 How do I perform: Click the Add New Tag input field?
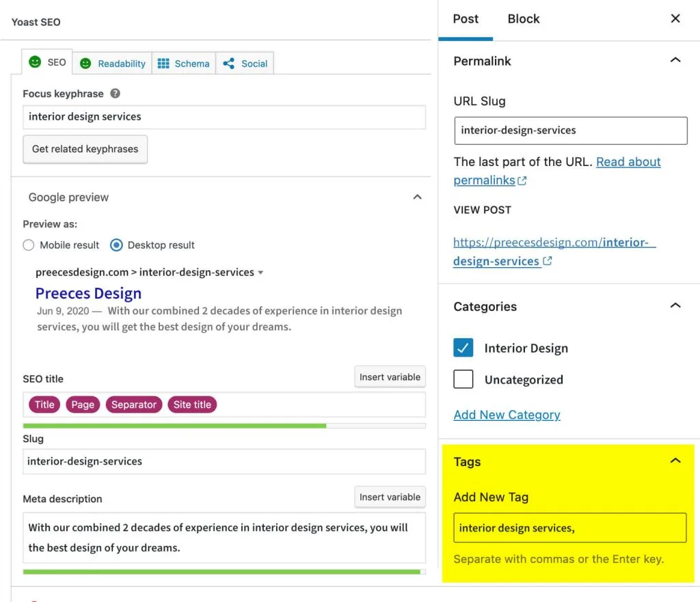pos(569,528)
